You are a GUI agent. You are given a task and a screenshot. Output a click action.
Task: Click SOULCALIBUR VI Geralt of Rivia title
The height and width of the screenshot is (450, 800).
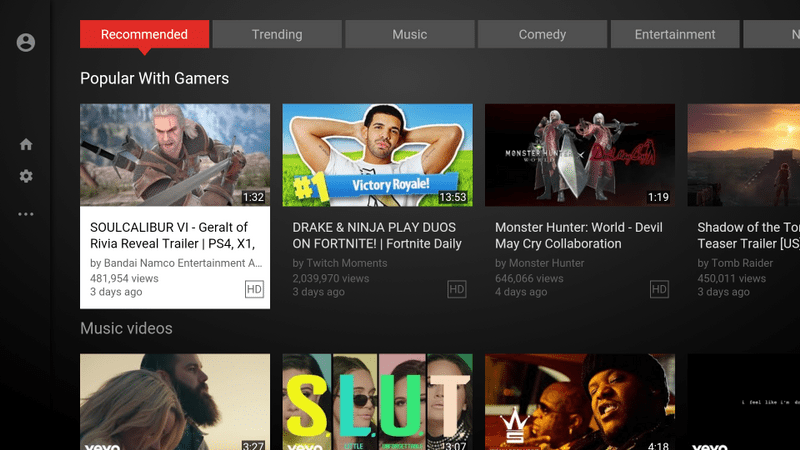(x=172, y=235)
